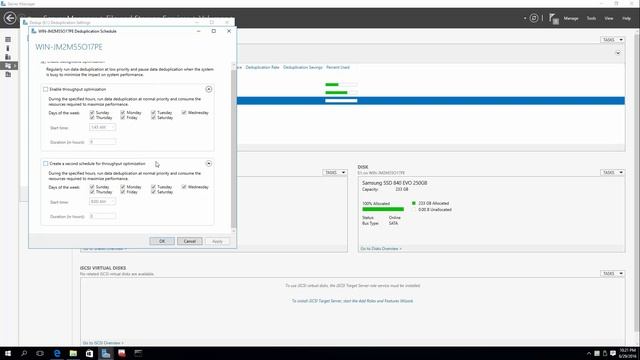Launch Microsoft Edge from taskbar
The height and width of the screenshot is (360, 640).
tap(57, 353)
